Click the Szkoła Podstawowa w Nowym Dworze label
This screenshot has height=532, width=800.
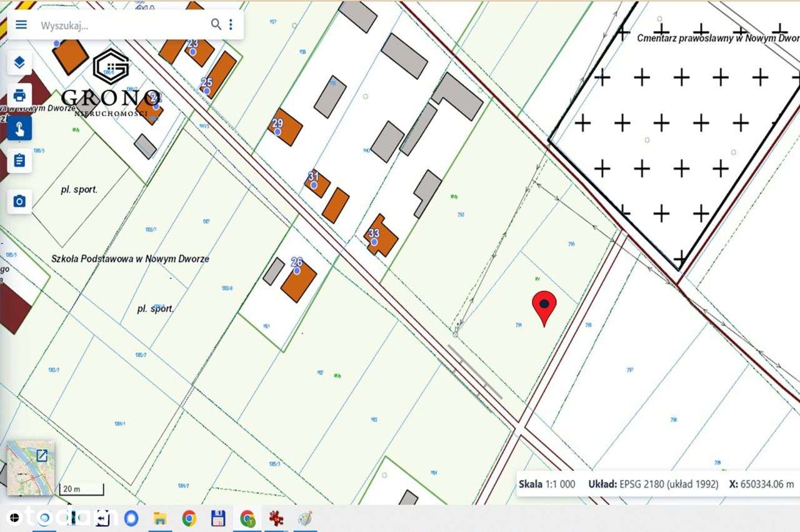point(130,259)
